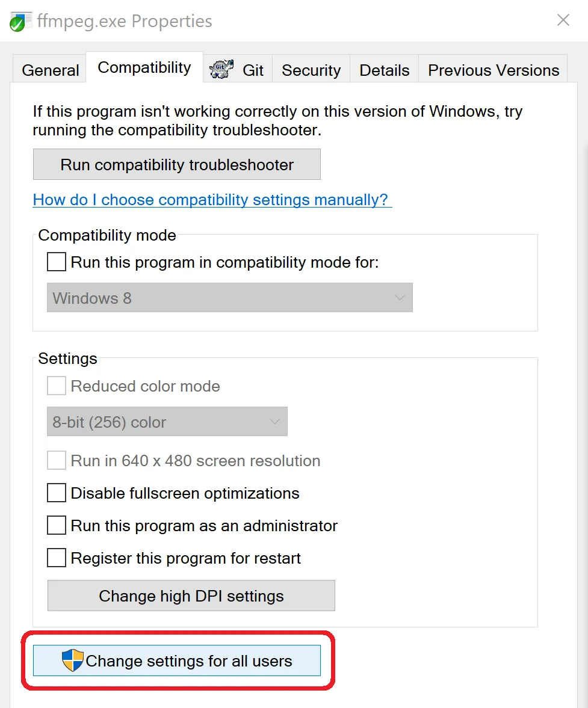Open the Windows 8 compatibility dropdown
The height and width of the screenshot is (708, 588).
pyautogui.click(x=229, y=298)
